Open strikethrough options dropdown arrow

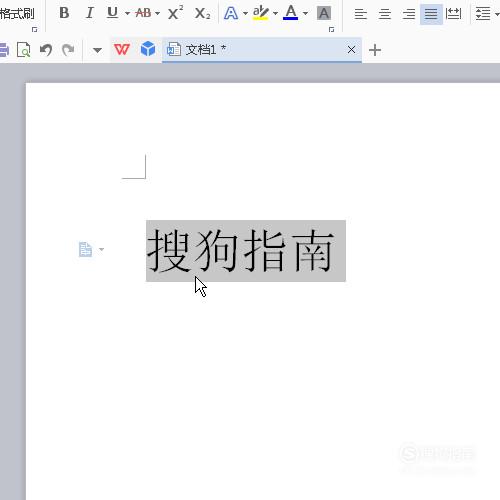point(158,14)
